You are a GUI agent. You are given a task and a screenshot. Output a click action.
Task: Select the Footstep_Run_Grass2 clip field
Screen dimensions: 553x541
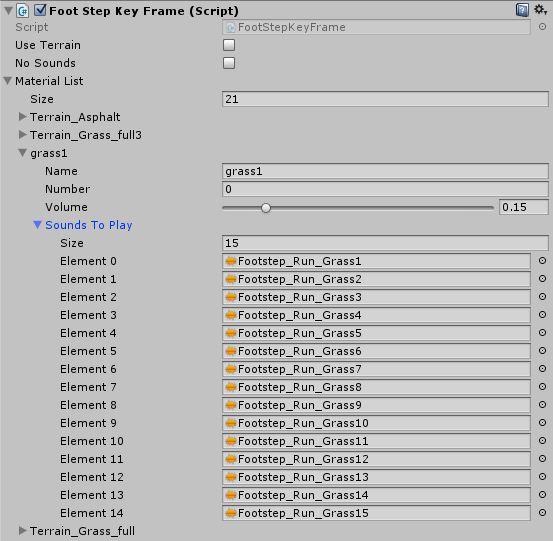coord(376,279)
